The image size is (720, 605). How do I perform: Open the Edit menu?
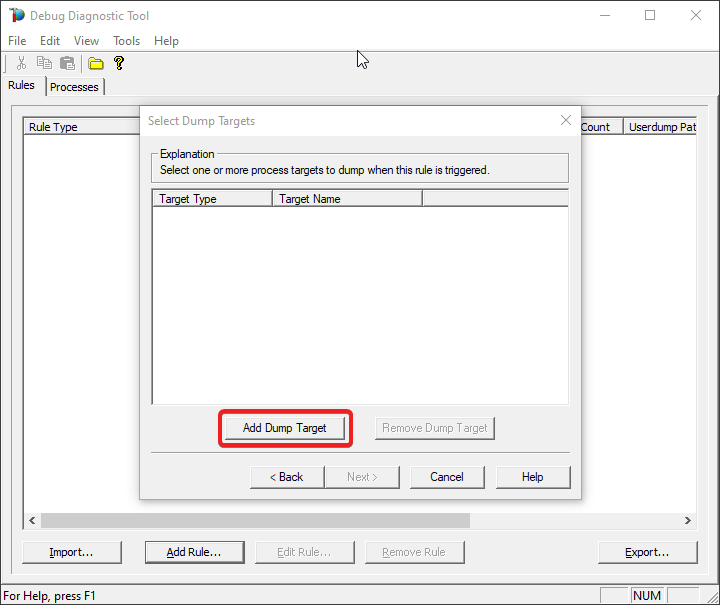click(50, 41)
